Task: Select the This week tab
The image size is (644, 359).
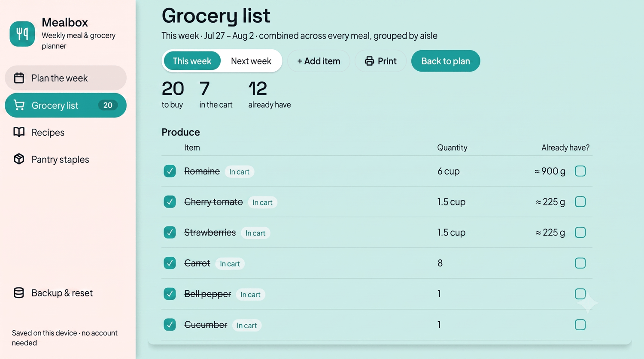Action: point(192,61)
